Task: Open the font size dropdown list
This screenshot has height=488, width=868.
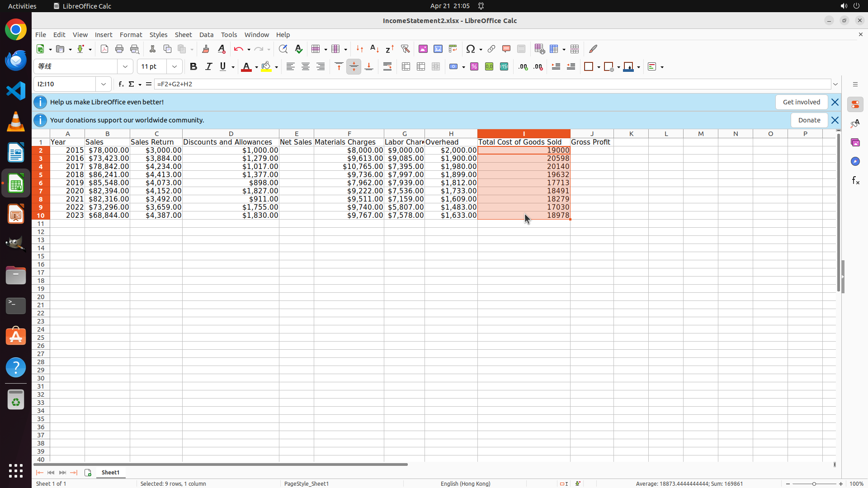Action: 175,66
